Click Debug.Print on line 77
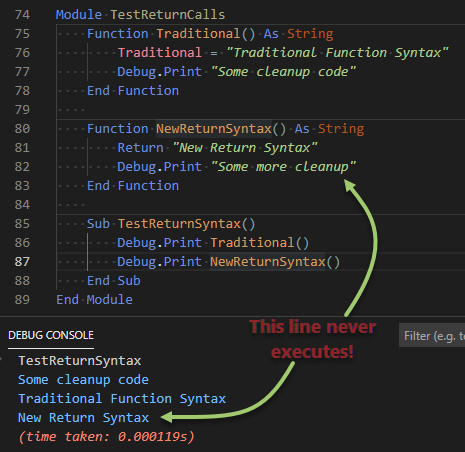 (x=159, y=72)
